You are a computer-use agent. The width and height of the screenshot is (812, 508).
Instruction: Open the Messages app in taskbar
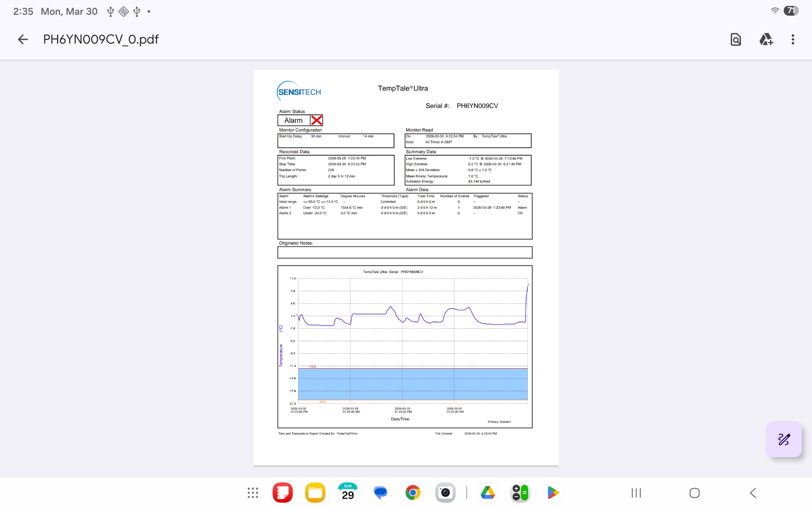click(x=380, y=493)
